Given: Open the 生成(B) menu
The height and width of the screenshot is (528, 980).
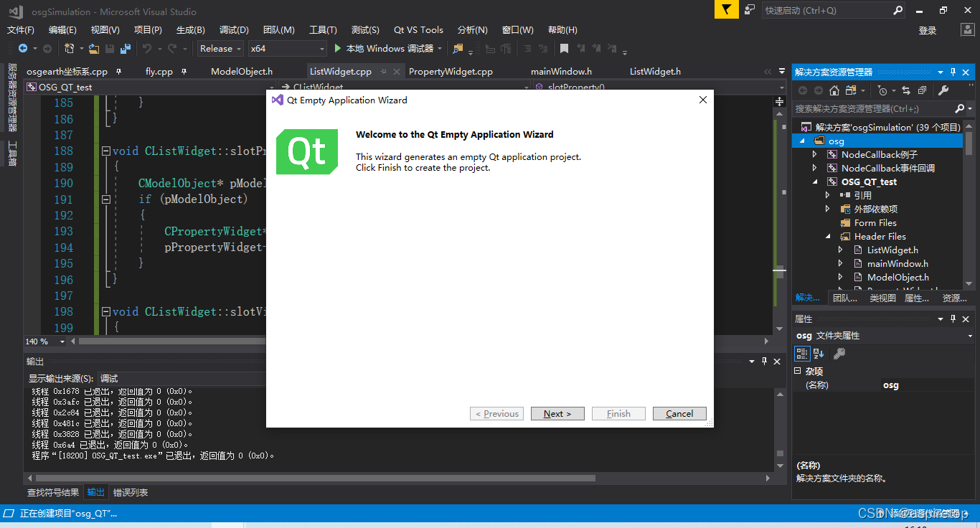Looking at the screenshot, I should click(x=191, y=30).
